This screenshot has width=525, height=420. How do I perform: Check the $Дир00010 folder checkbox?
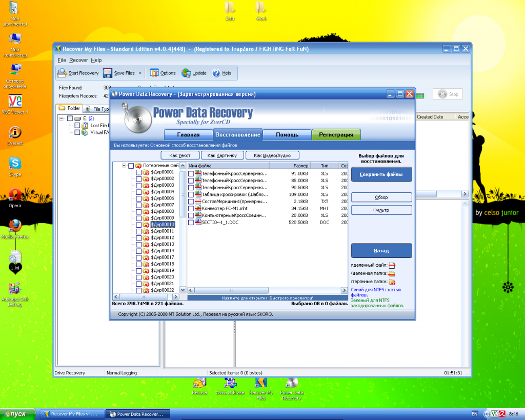(x=138, y=225)
